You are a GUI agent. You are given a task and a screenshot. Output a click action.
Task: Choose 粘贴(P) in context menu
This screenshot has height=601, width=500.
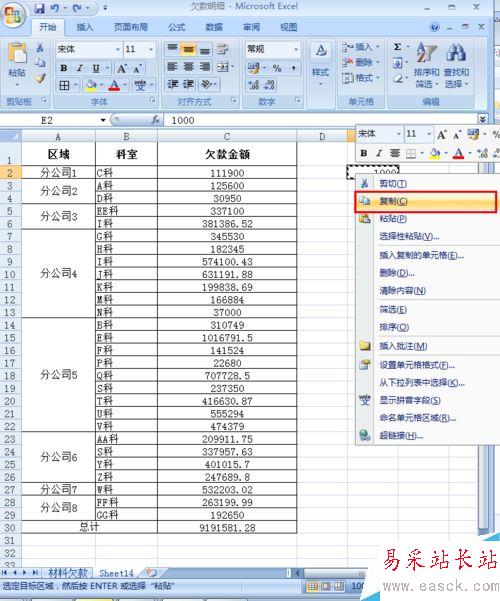point(428,219)
